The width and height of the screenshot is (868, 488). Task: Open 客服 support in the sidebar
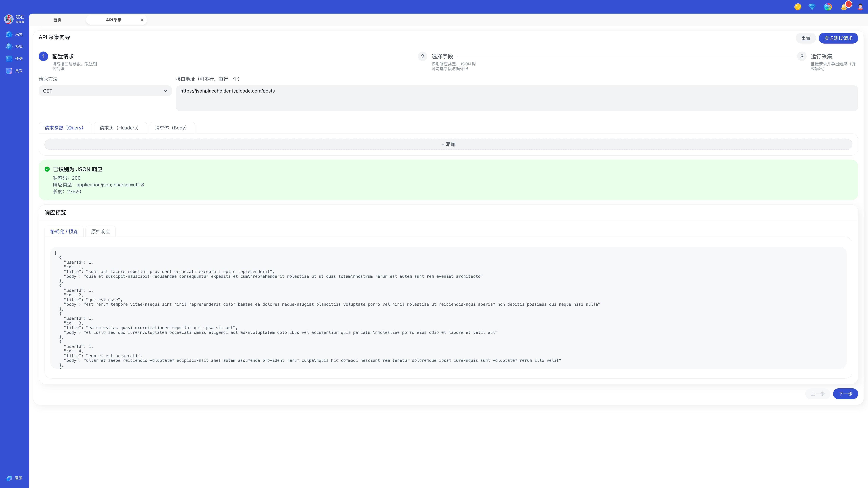point(14,478)
